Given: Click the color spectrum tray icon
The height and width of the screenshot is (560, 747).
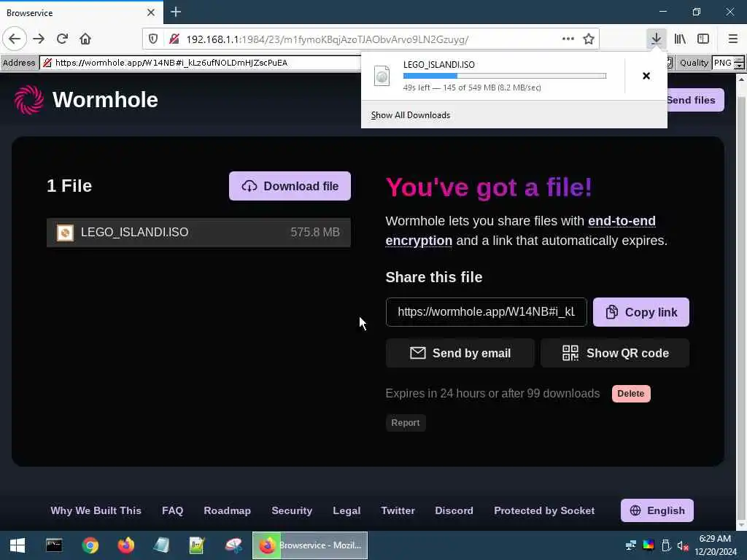Looking at the screenshot, I should pyautogui.click(x=649, y=545).
